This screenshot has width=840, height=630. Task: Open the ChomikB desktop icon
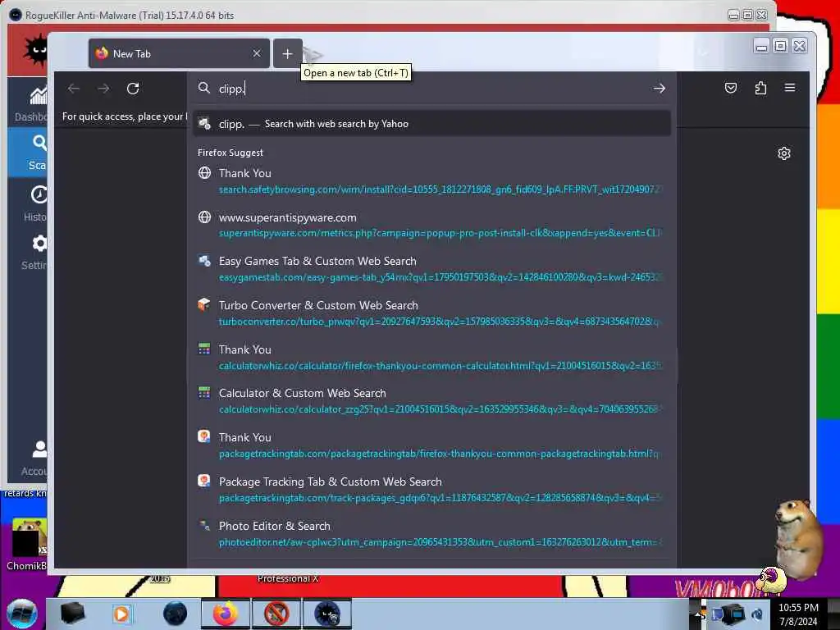[x=27, y=545]
